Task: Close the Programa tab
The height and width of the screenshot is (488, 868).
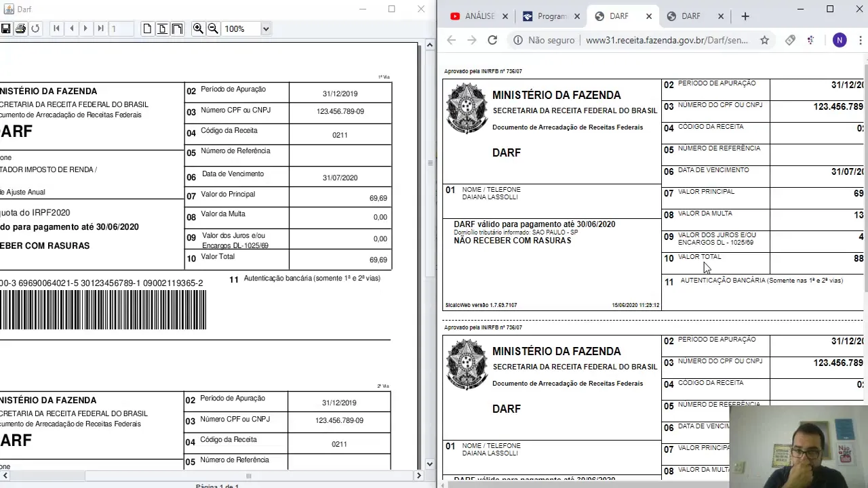Action: [577, 16]
